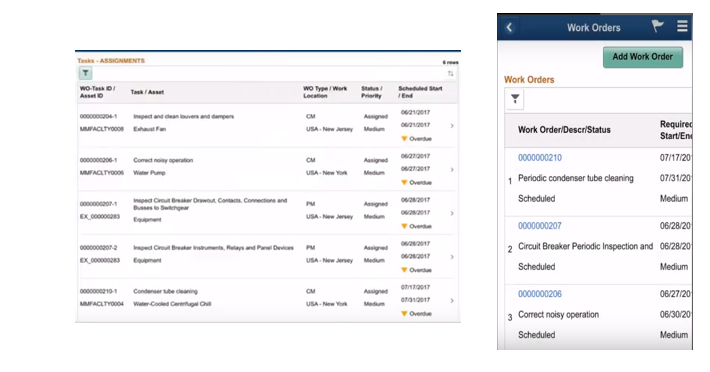Click 'Tasks - ASSIGNMENTS' panel title
Viewport: 710px width, 372px height.
click(111, 61)
